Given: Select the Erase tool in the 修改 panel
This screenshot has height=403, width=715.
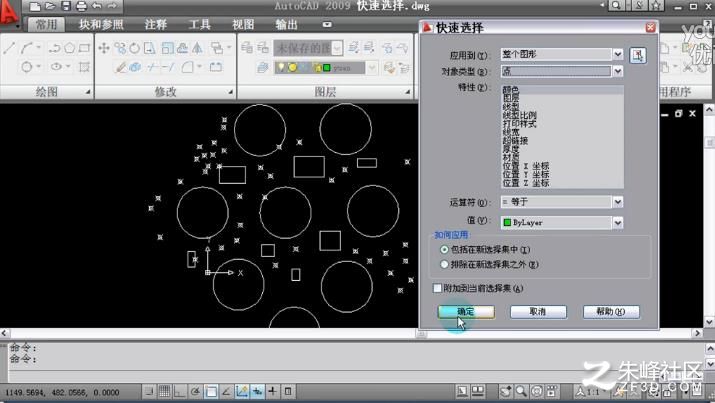Looking at the screenshot, I should click(x=120, y=67).
